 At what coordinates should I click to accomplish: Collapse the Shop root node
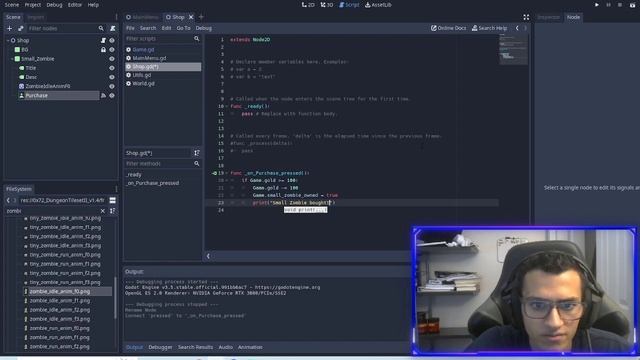(8, 40)
